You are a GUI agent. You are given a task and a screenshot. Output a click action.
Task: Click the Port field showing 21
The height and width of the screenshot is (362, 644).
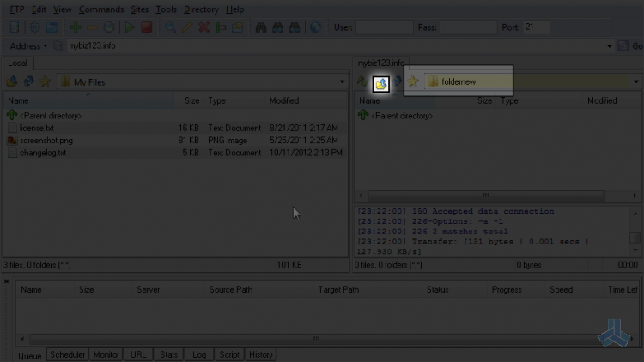537,27
